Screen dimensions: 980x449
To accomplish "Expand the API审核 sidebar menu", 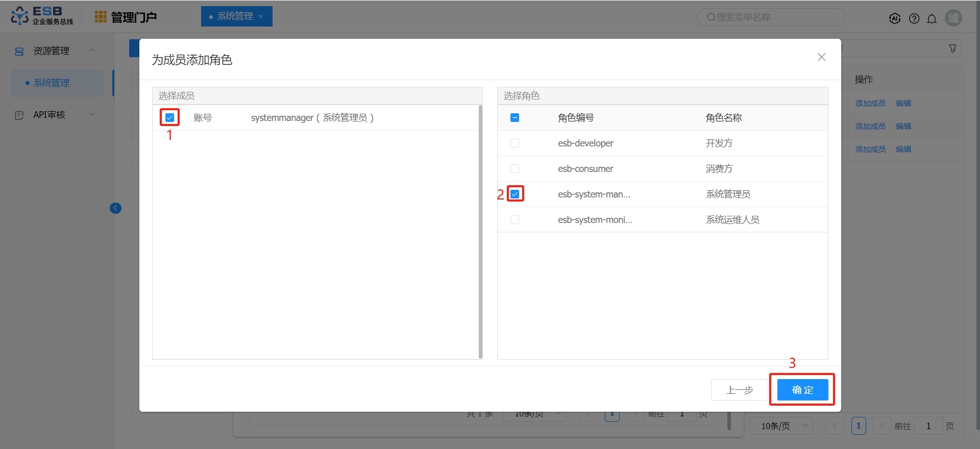I will pos(92,115).
